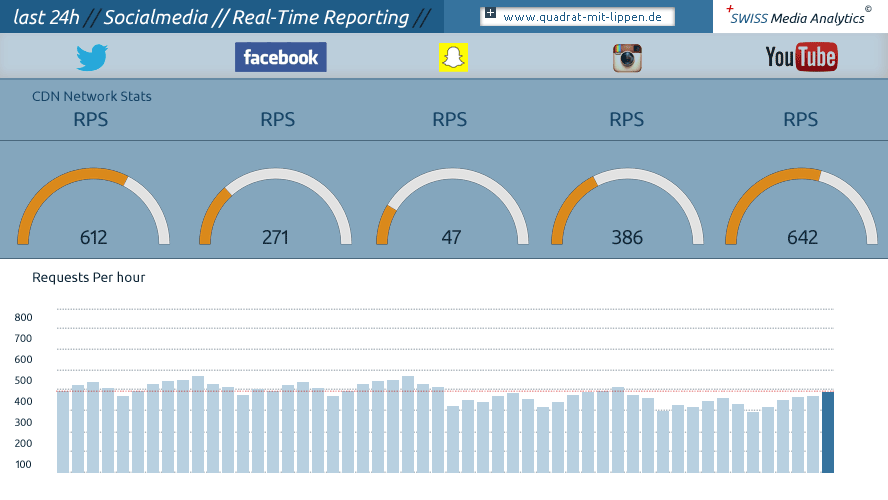Click the RPS label under Twitter
Viewport: 888px width, 500px height.
(x=91, y=119)
